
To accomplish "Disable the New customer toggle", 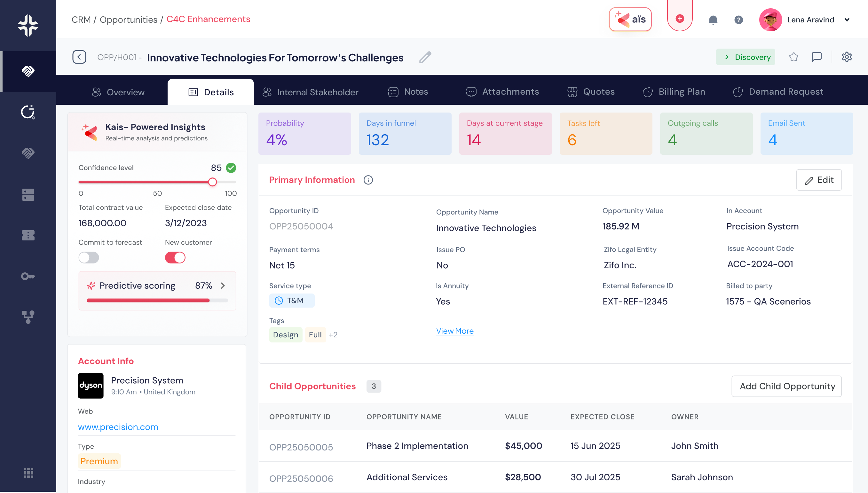I will [175, 258].
